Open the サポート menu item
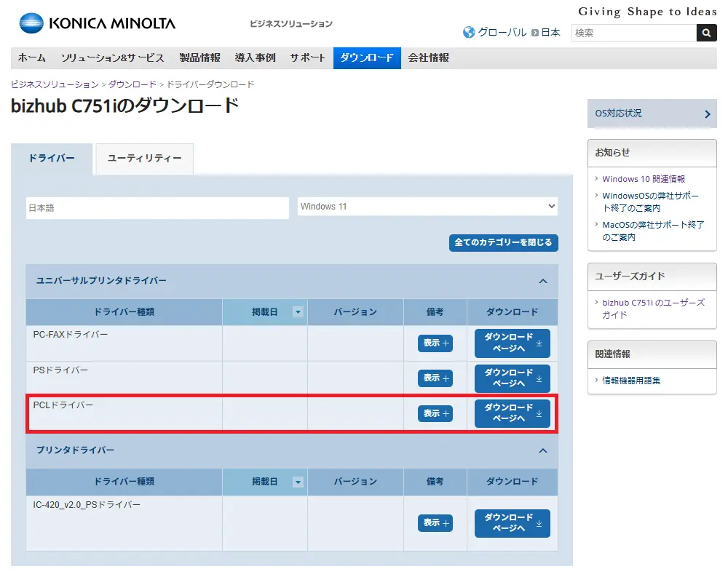The width and height of the screenshot is (728, 577). pyautogui.click(x=307, y=58)
